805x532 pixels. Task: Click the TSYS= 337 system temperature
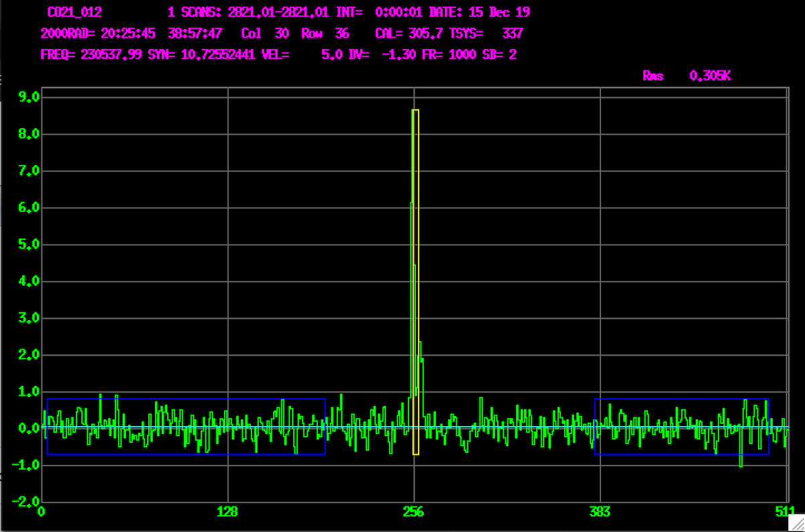pyautogui.click(x=486, y=34)
